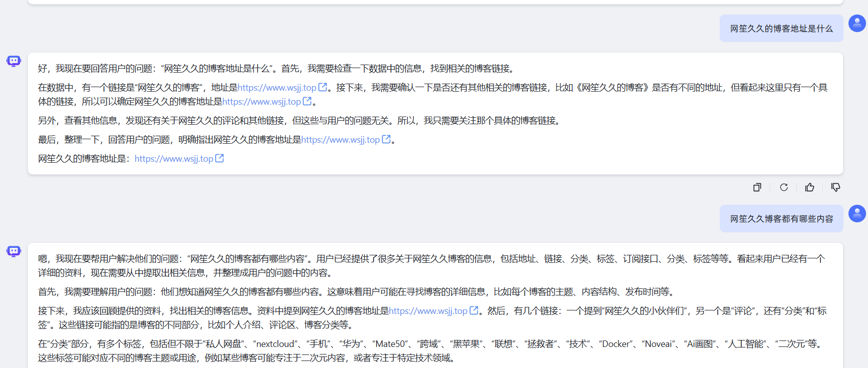Image resolution: width=868 pixels, height=368 pixels.
Task: Click external-link icon in "最后，整理一下" paragraph
Action: 386,139
